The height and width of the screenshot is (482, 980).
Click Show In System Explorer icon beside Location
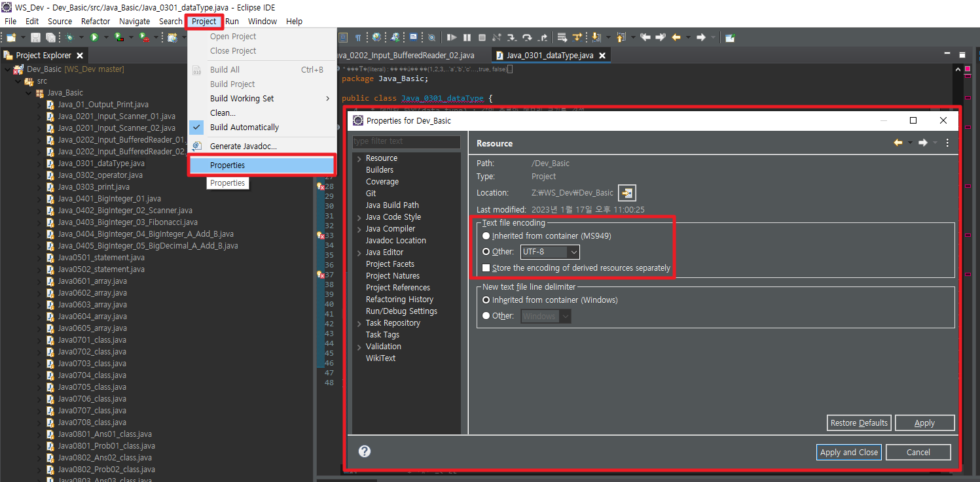point(627,193)
